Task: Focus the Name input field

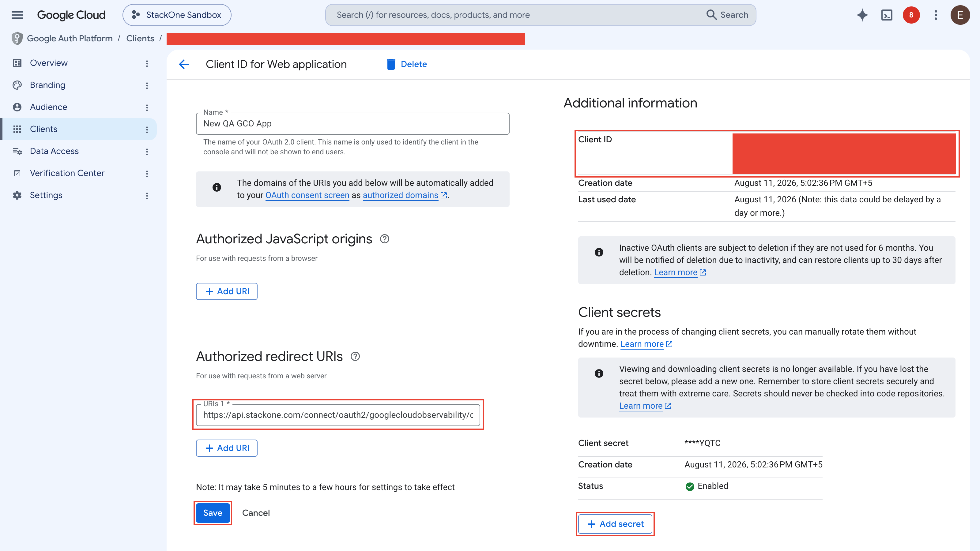Action: [x=353, y=124]
